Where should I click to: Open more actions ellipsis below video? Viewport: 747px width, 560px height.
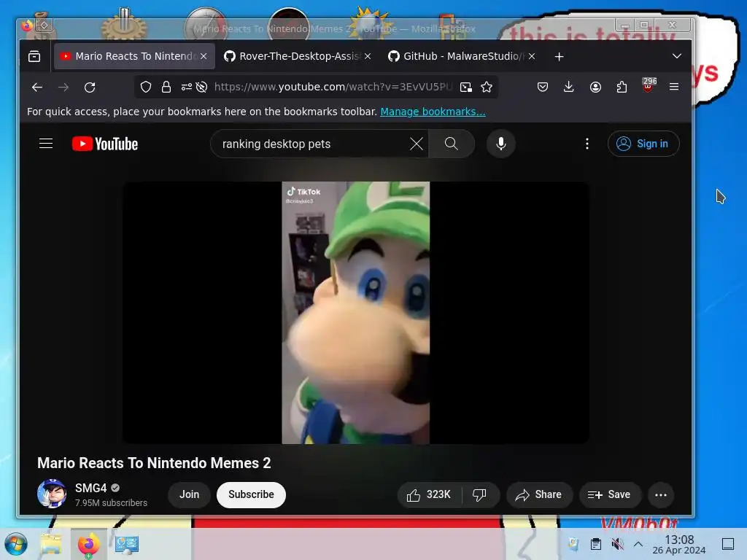point(661,495)
